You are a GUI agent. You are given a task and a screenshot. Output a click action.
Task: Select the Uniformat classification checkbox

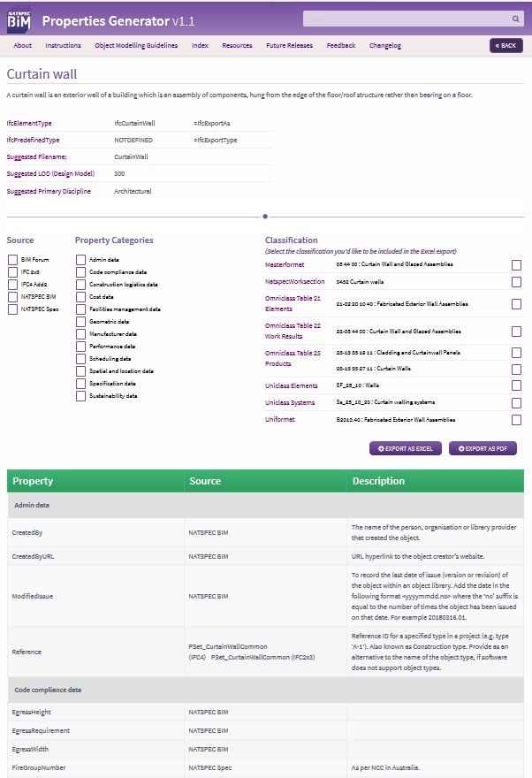516,420
